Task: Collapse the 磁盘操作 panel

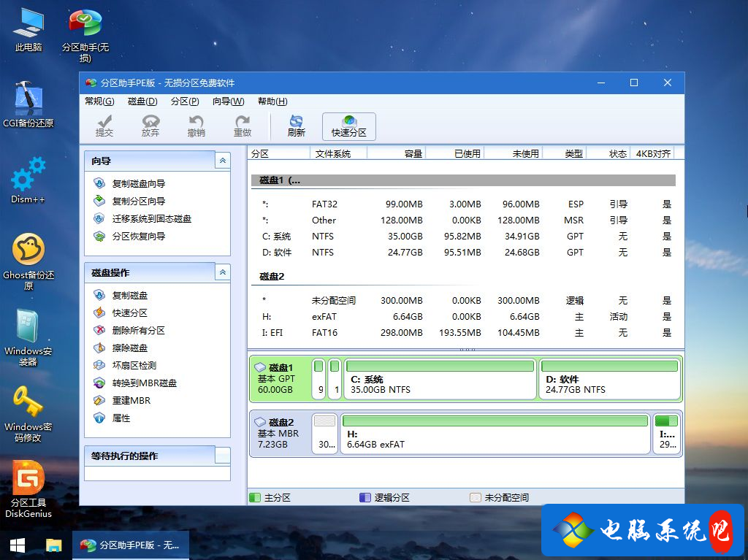Action: click(222, 272)
